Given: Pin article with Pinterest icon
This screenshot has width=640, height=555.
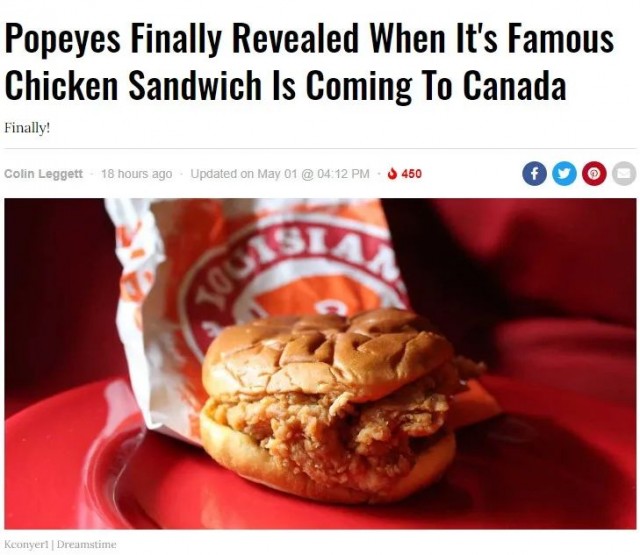Looking at the screenshot, I should point(594,173).
